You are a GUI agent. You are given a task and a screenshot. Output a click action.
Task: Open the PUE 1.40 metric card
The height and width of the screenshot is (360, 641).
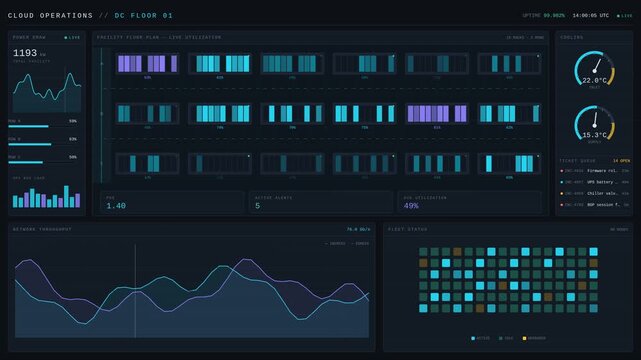click(172, 202)
